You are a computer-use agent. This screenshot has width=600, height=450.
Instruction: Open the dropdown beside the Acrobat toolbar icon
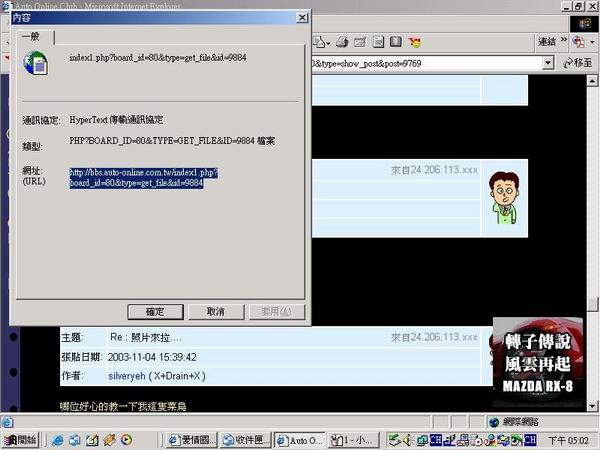point(591,42)
